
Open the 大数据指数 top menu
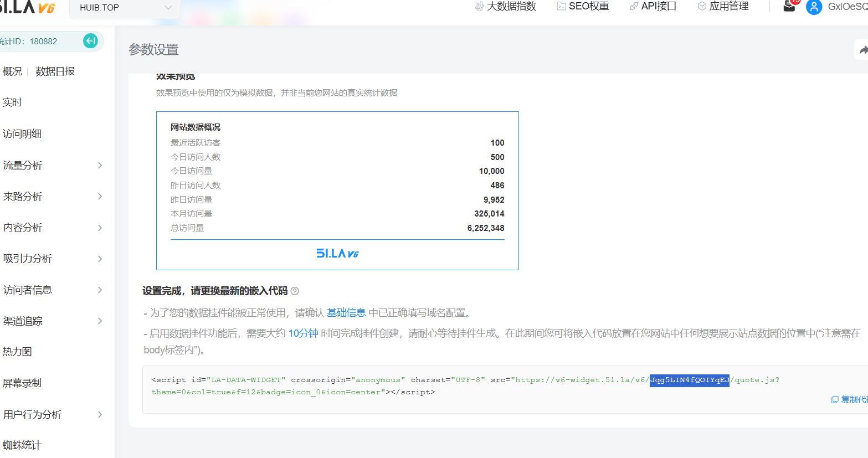point(505,7)
